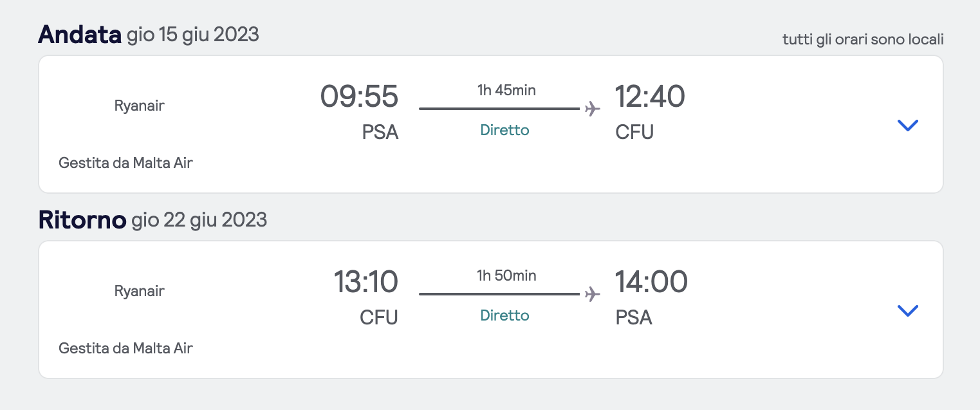Click the outbound PSA departure airport code
This screenshot has height=410, width=980.
(x=380, y=132)
